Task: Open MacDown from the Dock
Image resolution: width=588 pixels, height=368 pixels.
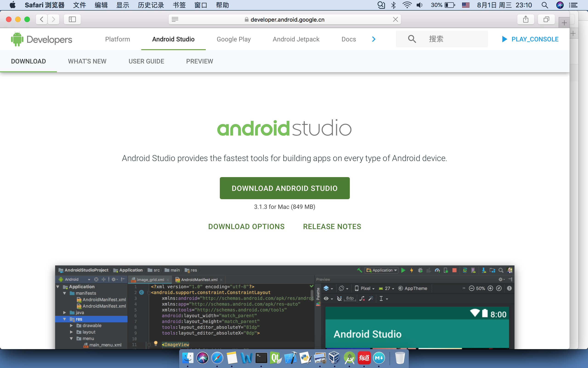Action: click(379, 358)
